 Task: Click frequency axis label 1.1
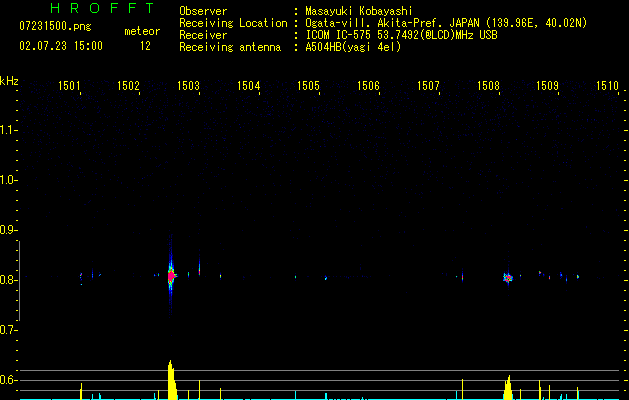coord(7,130)
